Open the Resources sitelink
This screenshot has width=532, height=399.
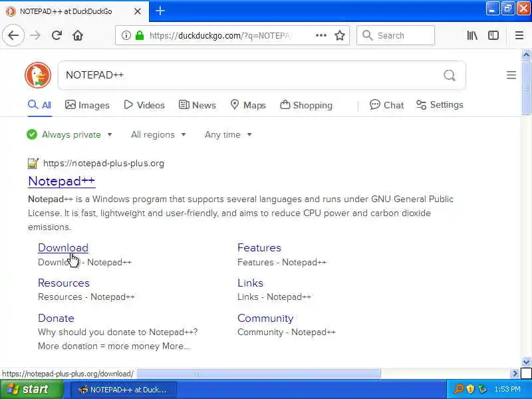64,283
